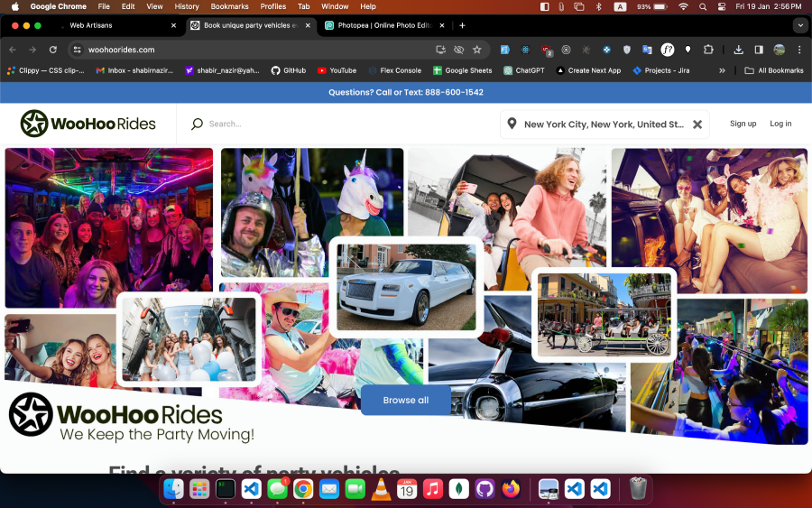Click the WooHoo Rides header logo
This screenshot has width=812, height=508.
(x=88, y=124)
